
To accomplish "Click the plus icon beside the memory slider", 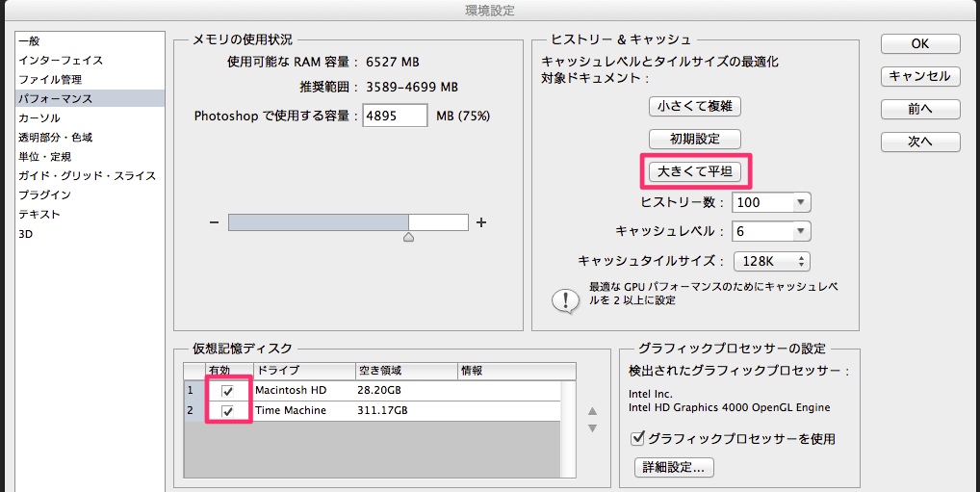I will [x=481, y=222].
